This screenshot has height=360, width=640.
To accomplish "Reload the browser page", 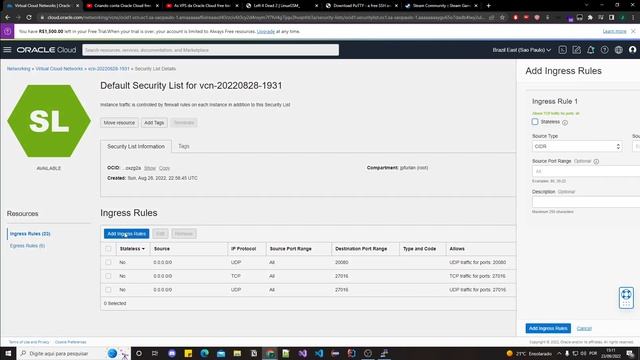I will [x=29, y=18].
